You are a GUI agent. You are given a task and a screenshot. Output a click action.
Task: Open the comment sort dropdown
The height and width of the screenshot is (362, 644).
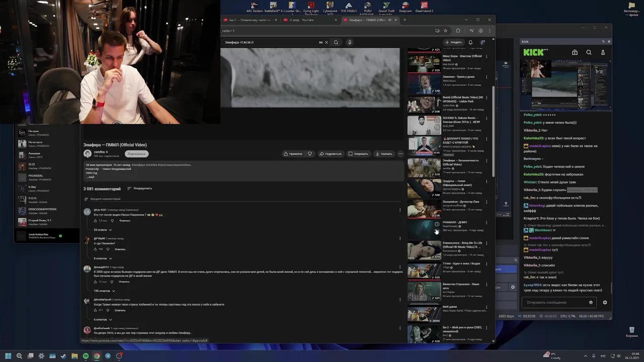pyautogui.click(x=139, y=189)
